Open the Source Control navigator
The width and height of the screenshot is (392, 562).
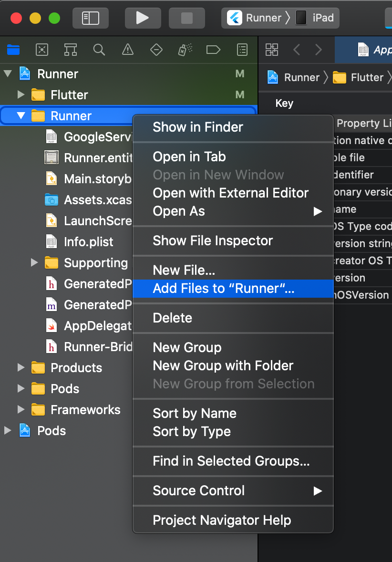(x=42, y=50)
